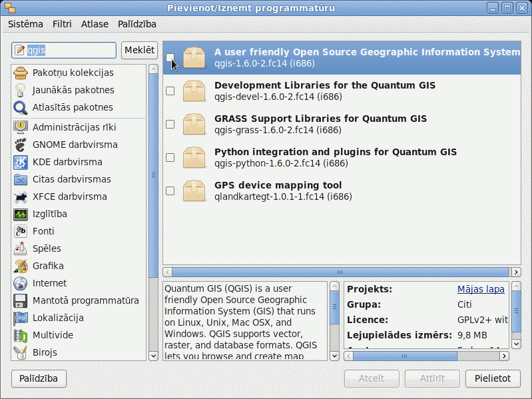Click the package list horizontal scrollbar thumb
The height and width of the screenshot is (399, 532).
tap(340, 272)
